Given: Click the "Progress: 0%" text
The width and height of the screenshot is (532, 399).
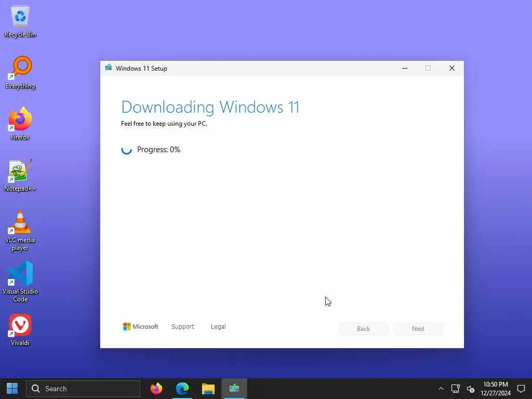Looking at the screenshot, I should click(158, 150).
